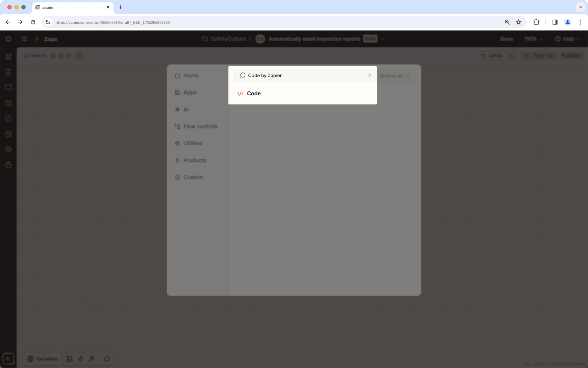Click the Zaps lightning bolt label
Screen dimensions: 588x368
pyautogui.click(x=46, y=39)
